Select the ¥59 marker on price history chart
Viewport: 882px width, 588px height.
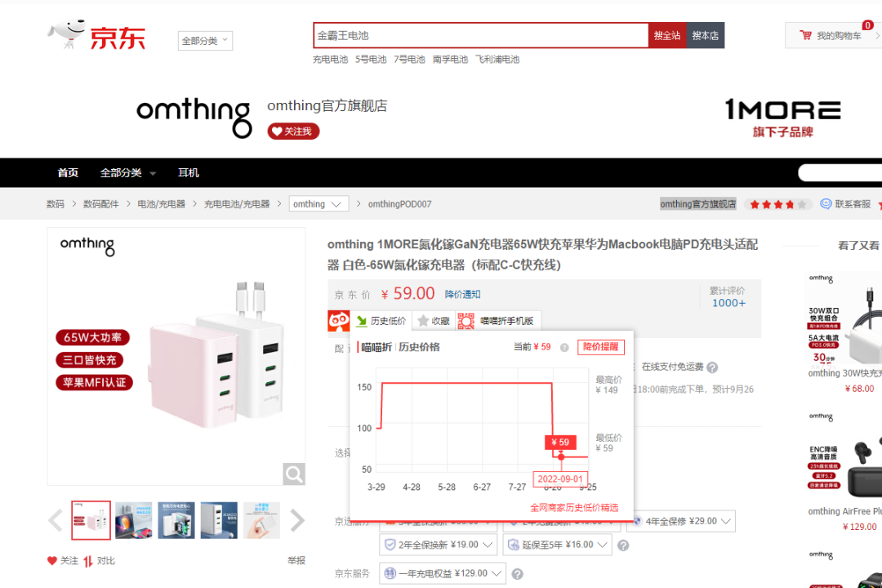click(x=559, y=443)
